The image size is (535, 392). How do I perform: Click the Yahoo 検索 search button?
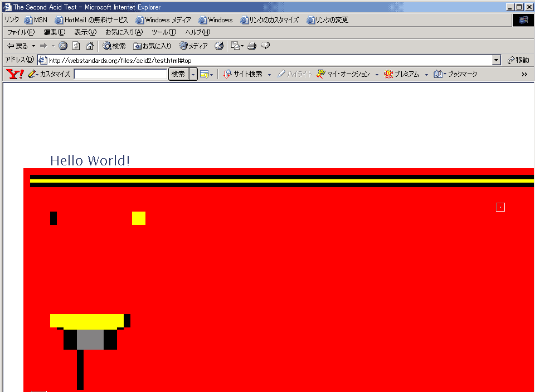pos(178,74)
